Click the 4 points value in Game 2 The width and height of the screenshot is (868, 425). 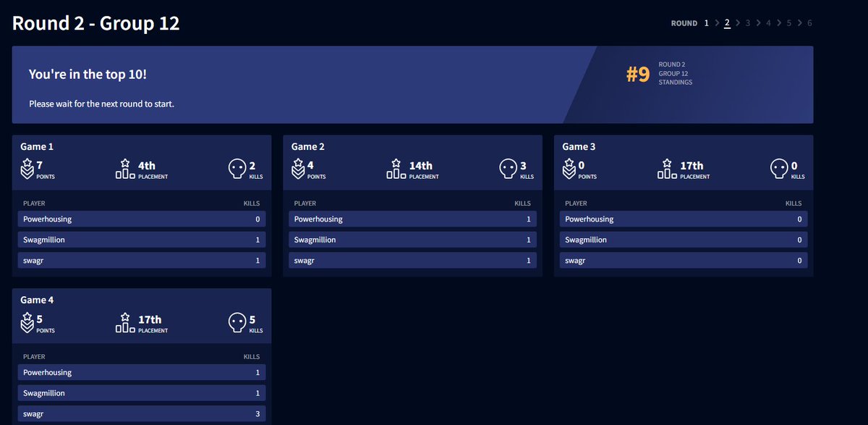point(311,166)
